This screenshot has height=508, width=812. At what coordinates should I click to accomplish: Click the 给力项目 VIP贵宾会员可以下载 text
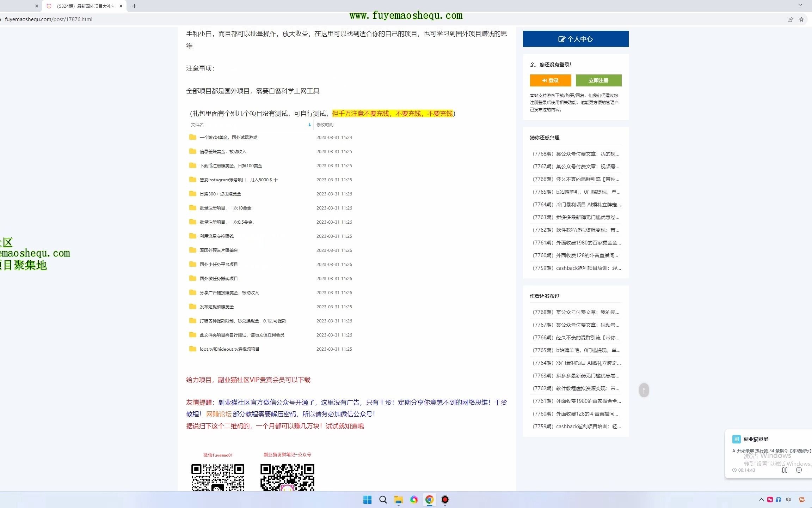click(x=248, y=380)
